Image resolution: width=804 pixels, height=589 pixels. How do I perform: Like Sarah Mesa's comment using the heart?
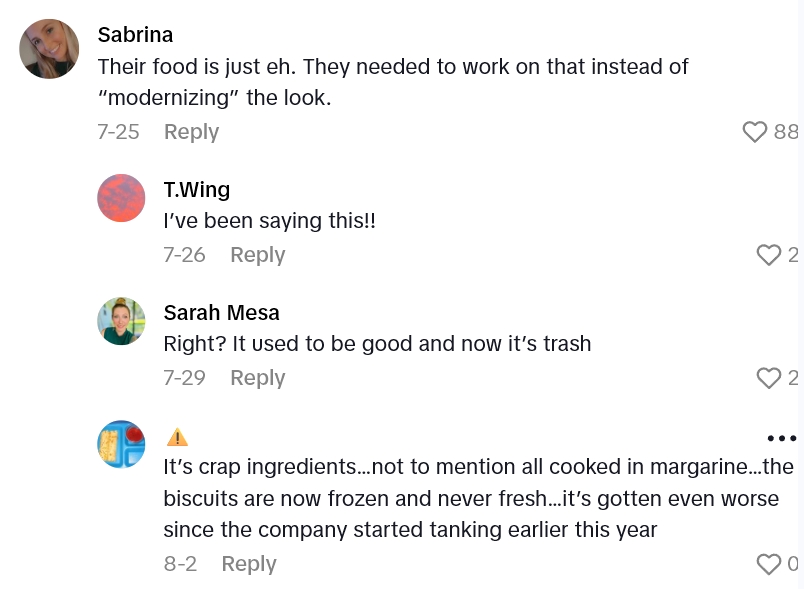[769, 378]
